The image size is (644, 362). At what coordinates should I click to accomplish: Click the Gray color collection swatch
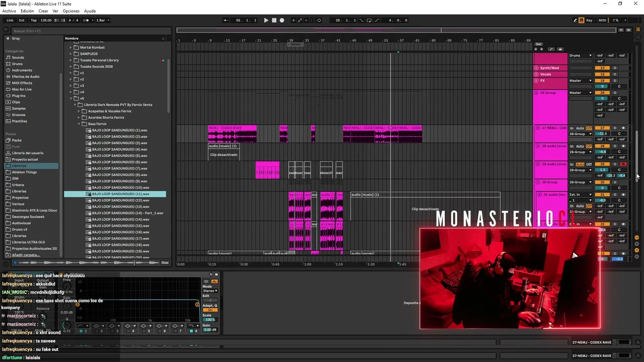click(8, 38)
